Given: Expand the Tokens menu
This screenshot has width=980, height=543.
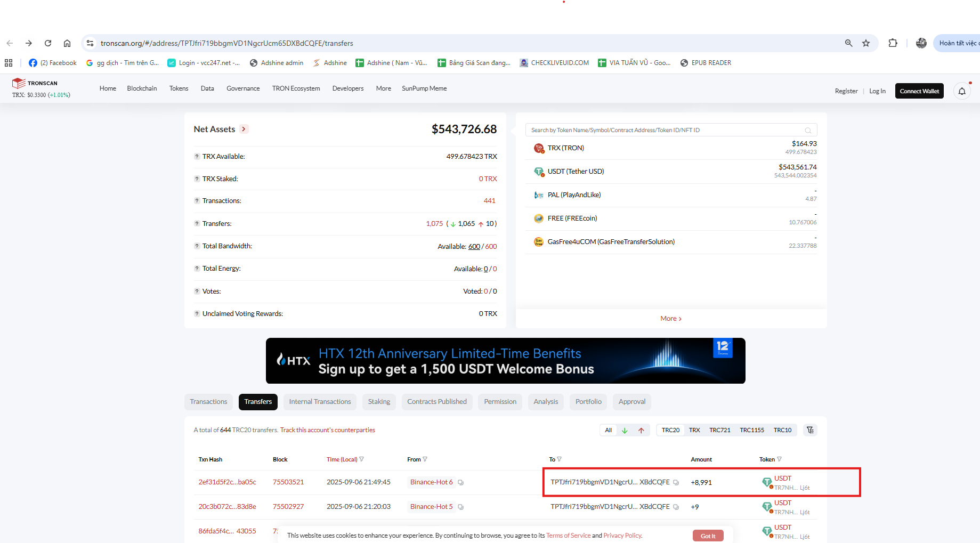Looking at the screenshot, I should (x=179, y=88).
